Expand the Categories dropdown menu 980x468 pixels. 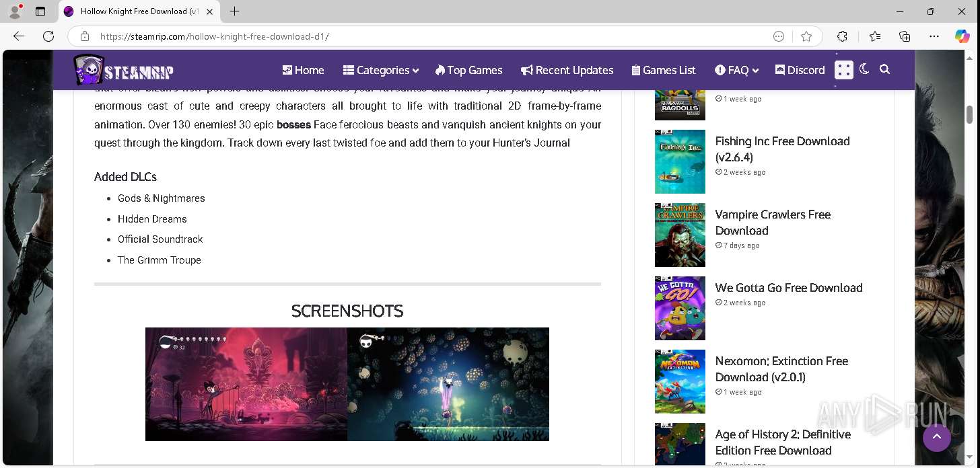click(381, 70)
